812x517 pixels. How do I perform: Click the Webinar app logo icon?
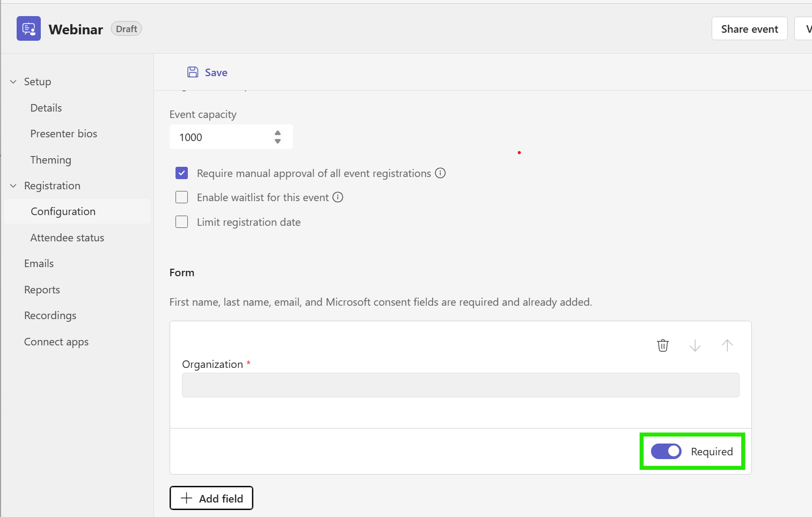tap(28, 28)
